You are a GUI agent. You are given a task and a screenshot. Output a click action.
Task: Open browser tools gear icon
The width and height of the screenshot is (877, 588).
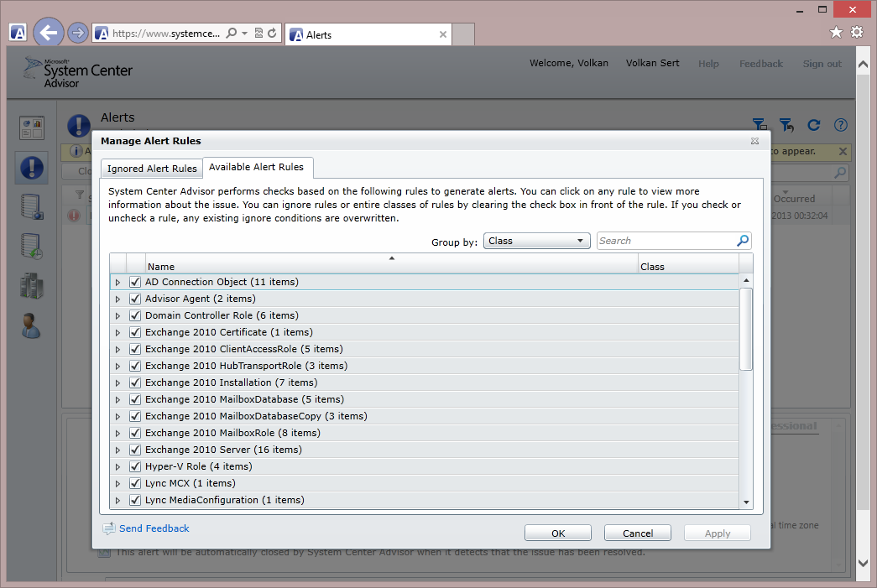pyautogui.click(x=857, y=33)
